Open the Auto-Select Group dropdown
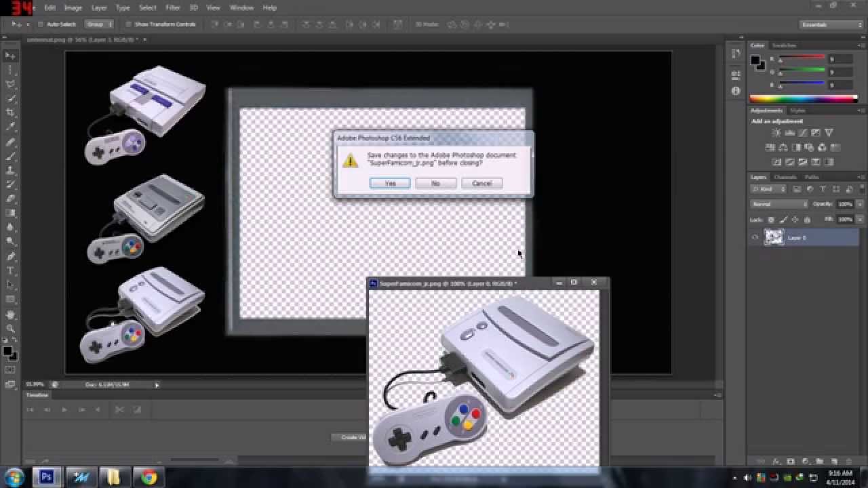This screenshot has height=488, width=868. 99,24
